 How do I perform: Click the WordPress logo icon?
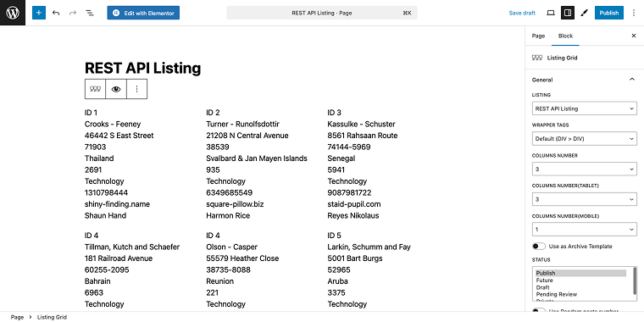pyautogui.click(x=13, y=13)
